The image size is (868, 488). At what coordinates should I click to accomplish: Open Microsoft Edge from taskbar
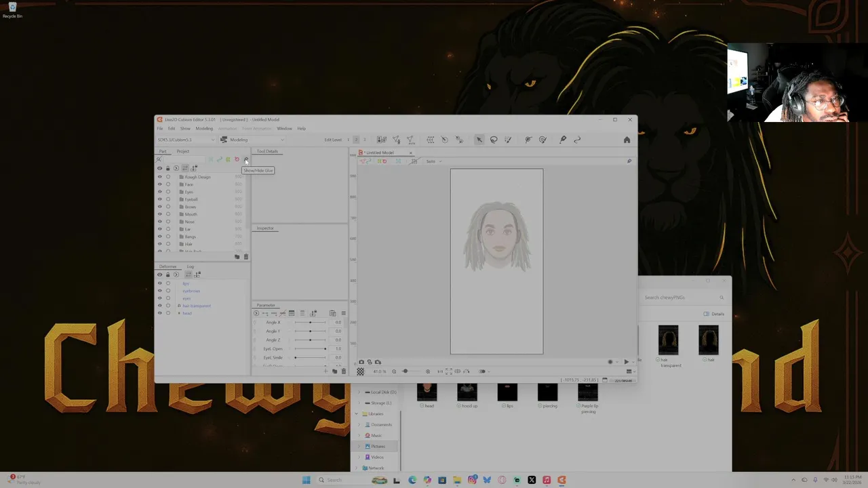point(412,480)
